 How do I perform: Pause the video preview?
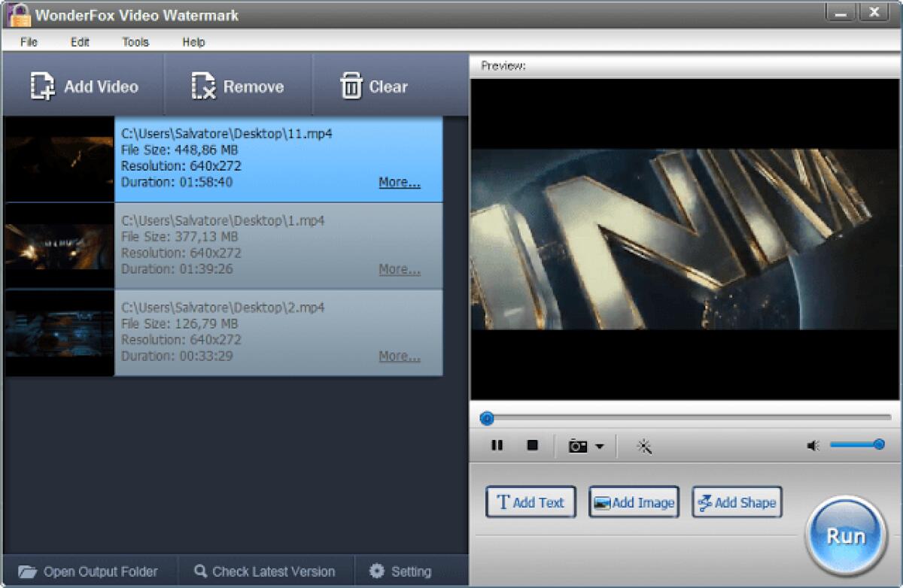pos(497,445)
